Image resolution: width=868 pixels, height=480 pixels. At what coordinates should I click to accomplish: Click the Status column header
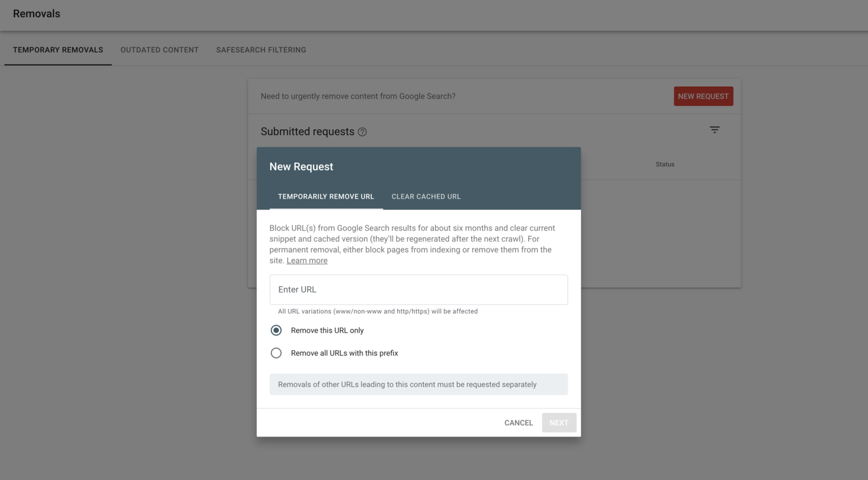click(x=664, y=164)
